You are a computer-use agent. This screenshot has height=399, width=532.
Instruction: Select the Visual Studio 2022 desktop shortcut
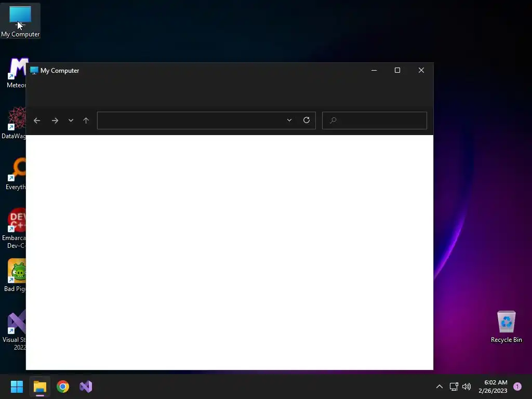tap(15, 330)
